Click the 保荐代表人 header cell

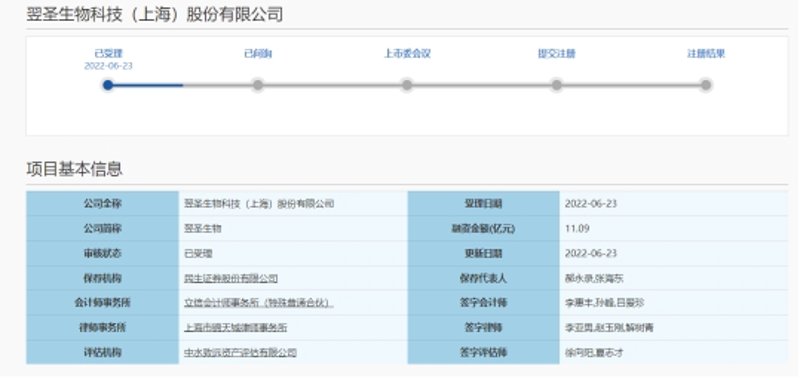pyautogui.click(x=483, y=279)
